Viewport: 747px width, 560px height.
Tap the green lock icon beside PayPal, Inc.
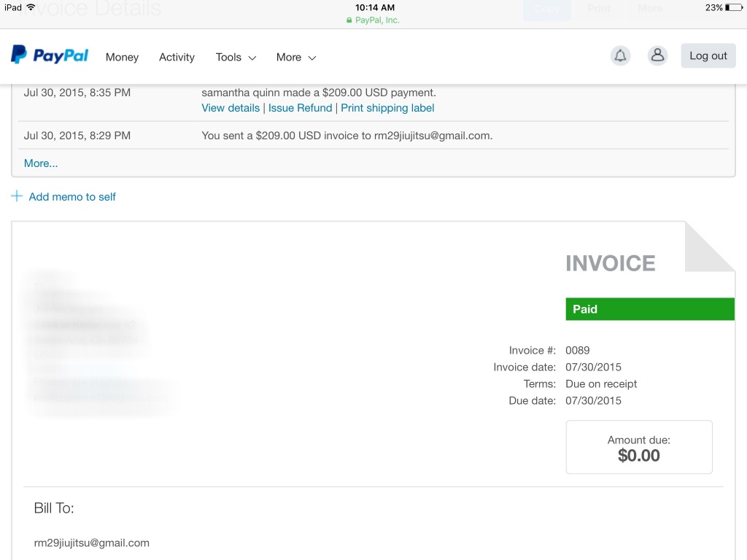pos(349,20)
